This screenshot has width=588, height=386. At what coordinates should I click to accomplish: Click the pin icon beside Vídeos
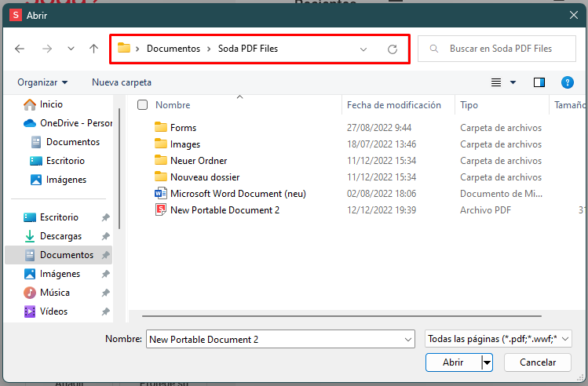tap(106, 311)
